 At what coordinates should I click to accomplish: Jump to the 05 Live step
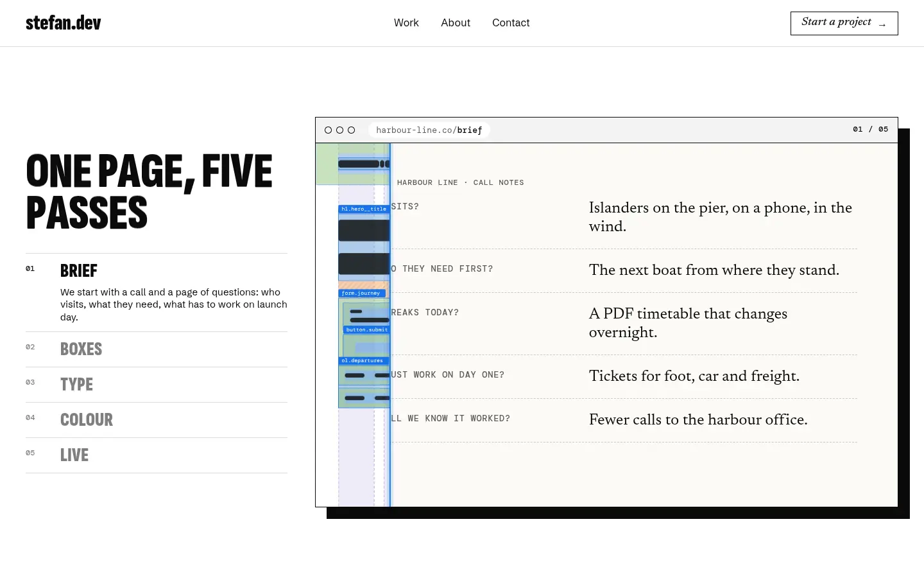pyautogui.click(x=157, y=455)
